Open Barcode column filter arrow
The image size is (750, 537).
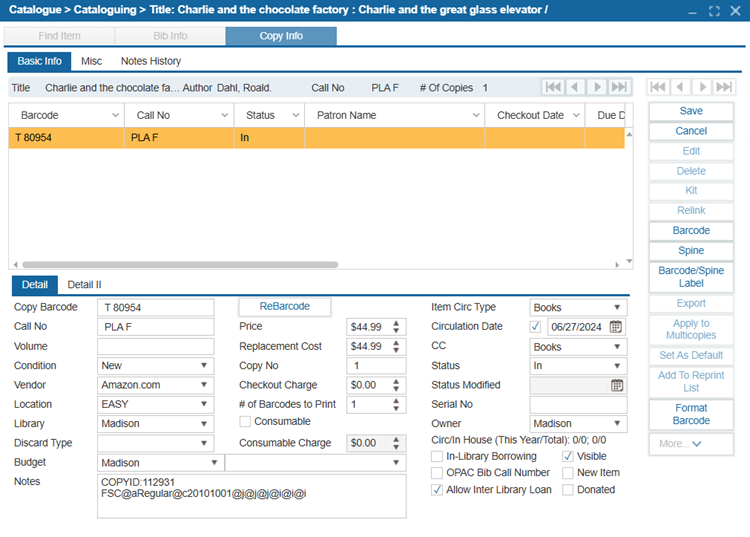[115, 115]
